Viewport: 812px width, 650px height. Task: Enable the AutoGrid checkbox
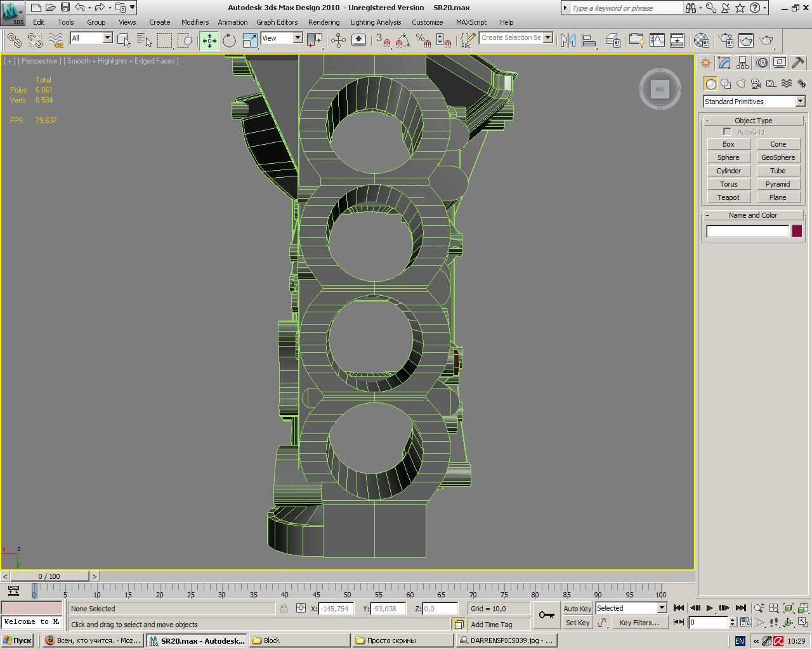tap(727, 132)
